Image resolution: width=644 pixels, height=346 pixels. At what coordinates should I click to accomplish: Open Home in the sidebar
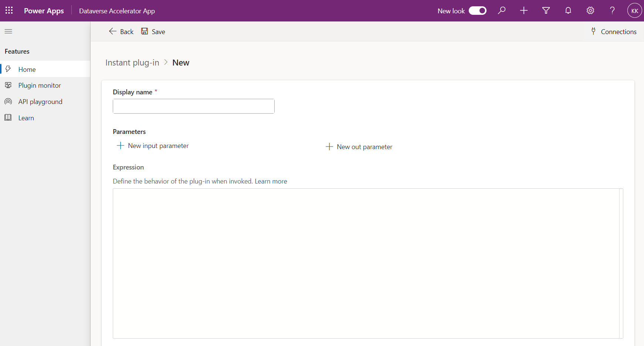tap(45, 69)
